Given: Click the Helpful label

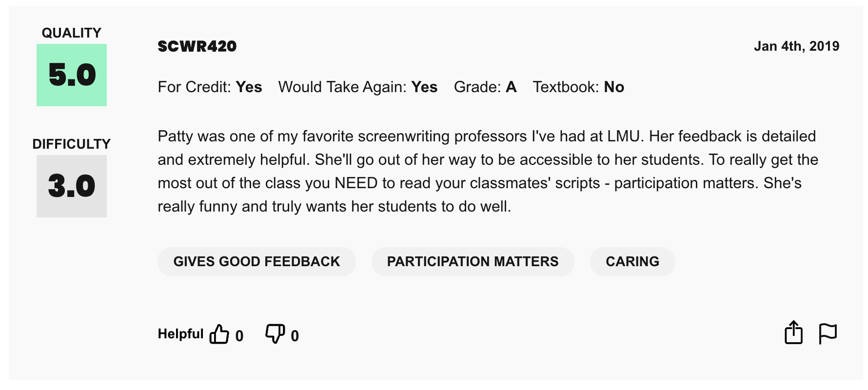Looking at the screenshot, I should click(x=180, y=333).
